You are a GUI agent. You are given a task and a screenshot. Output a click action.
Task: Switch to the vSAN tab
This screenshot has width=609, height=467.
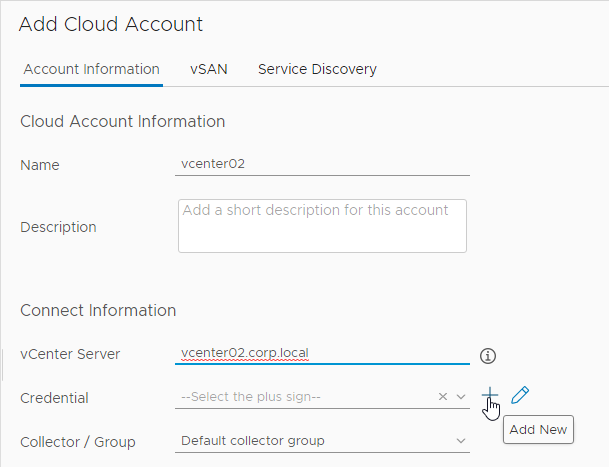[x=209, y=69]
